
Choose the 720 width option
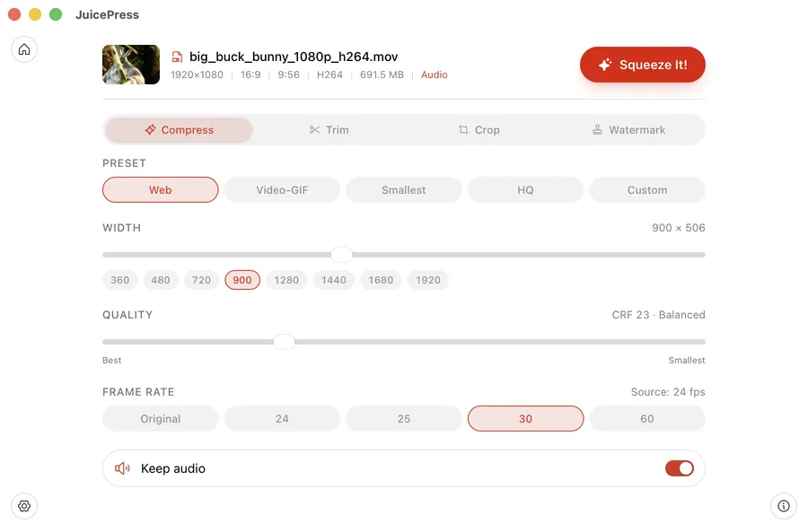[x=202, y=280]
